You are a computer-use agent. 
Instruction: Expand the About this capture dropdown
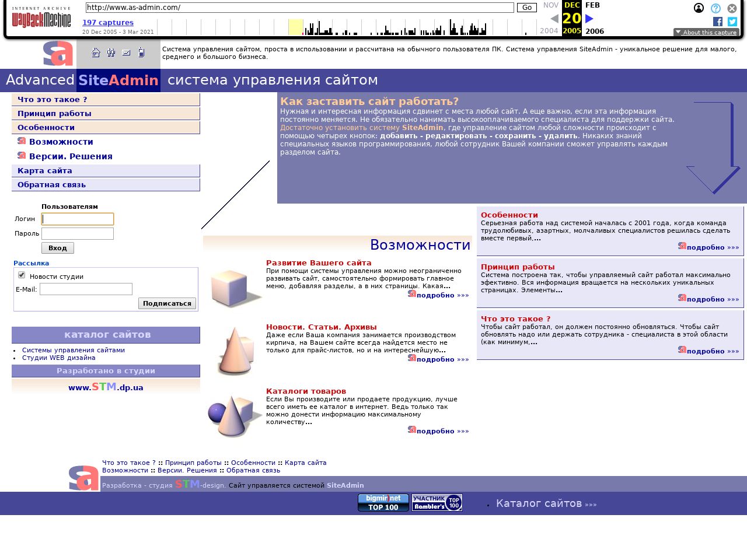(706, 32)
